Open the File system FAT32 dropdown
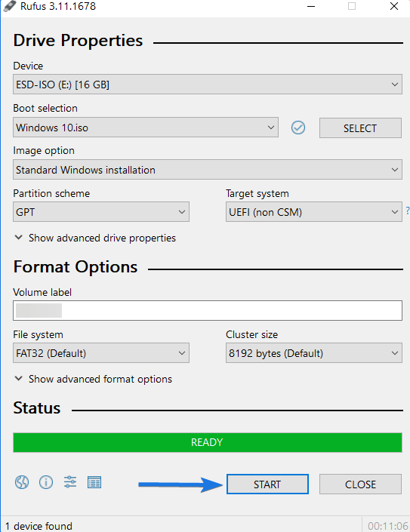The image size is (410, 532). (x=101, y=353)
